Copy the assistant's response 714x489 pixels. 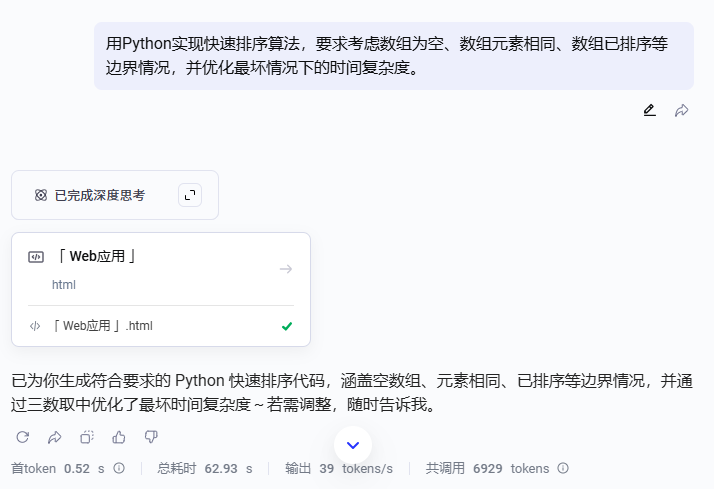(x=87, y=437)
